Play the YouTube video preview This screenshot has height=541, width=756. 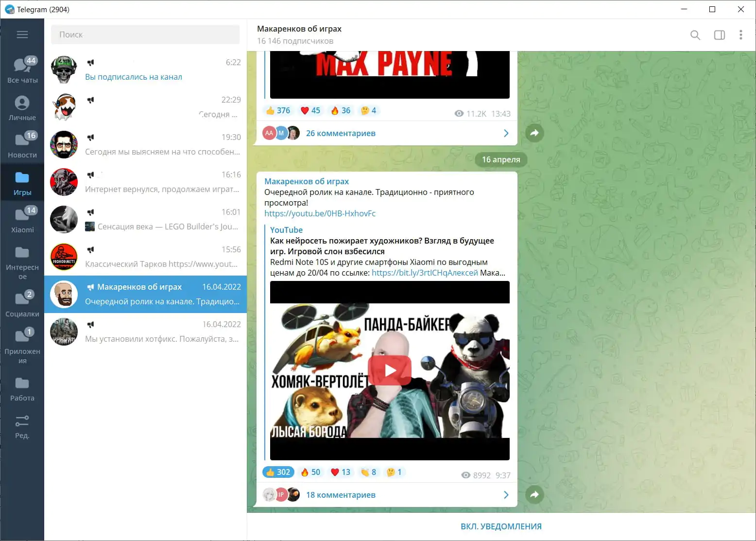coord(390,371)
